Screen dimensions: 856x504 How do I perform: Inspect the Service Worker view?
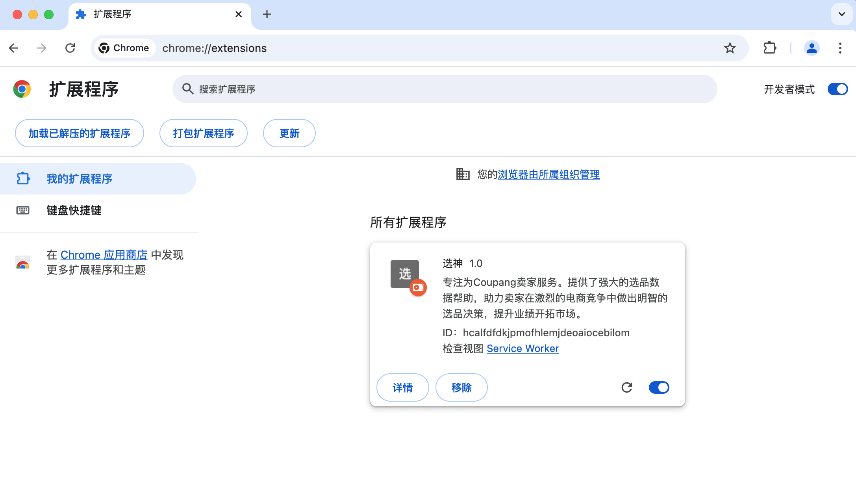point(523,348)
